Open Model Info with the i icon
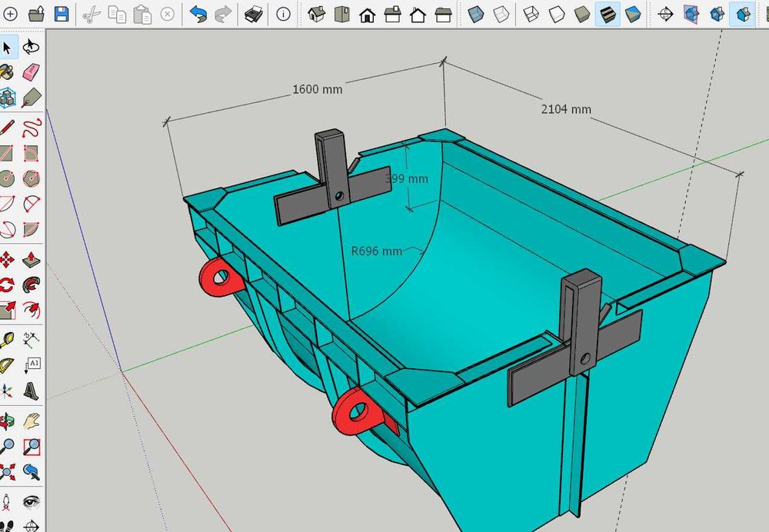The height and width of the screenshot is (532, 769). [x=283, y=14]
